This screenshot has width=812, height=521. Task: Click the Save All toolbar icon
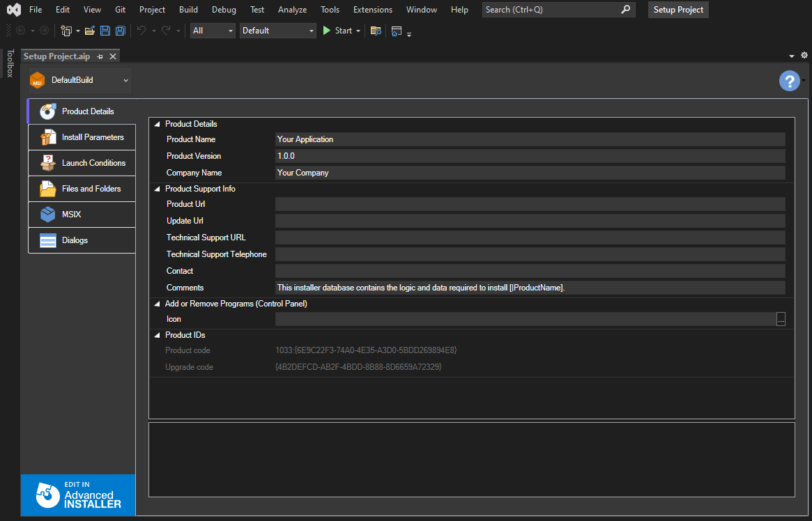[120, 31]
